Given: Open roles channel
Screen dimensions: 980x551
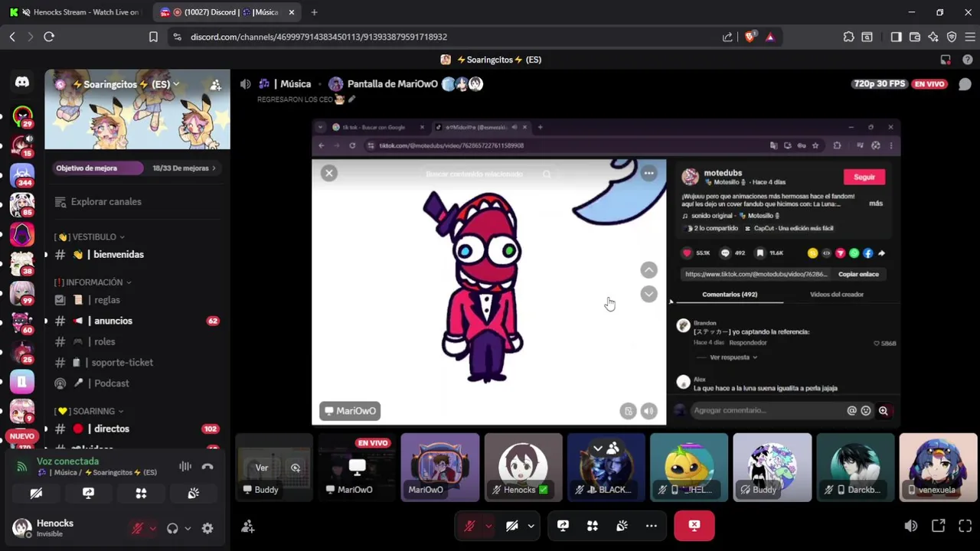Looking at the screenshot, I should coord(137,341).
